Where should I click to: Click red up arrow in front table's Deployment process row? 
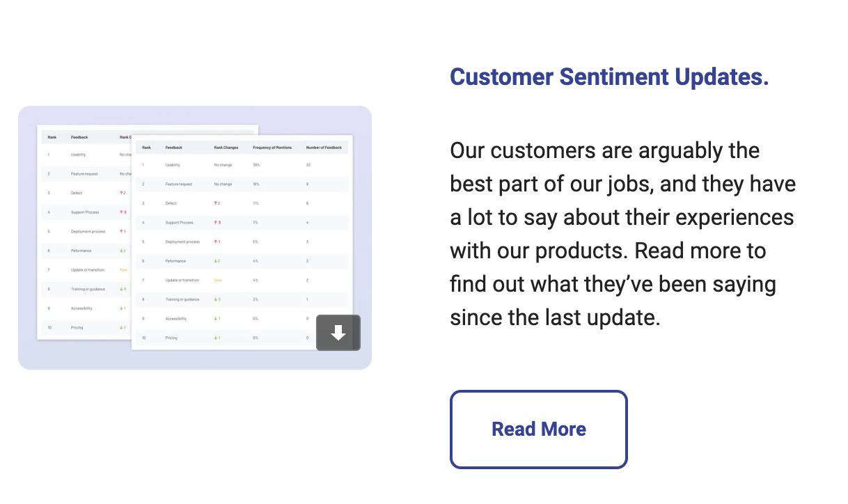click(x=216, y=242)
